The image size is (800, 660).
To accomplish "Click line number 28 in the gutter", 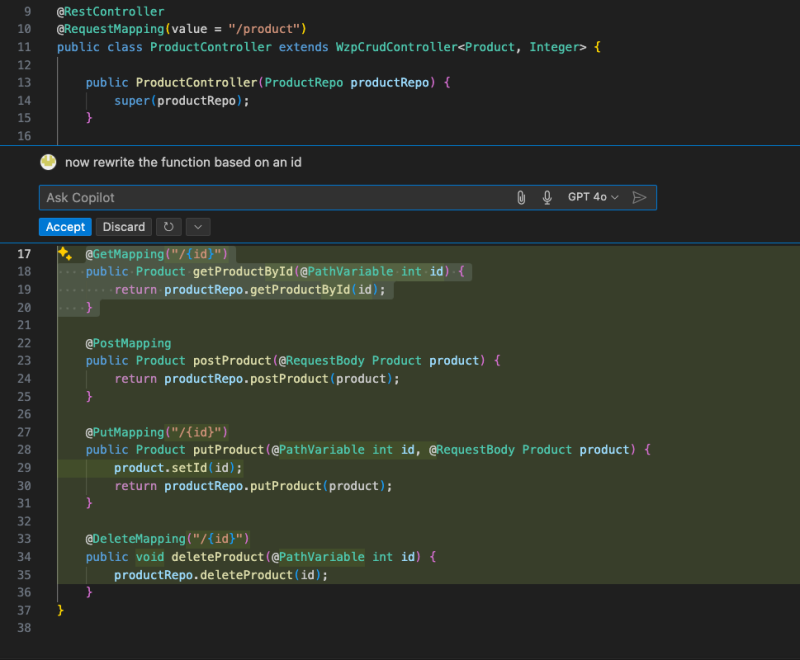I will [25, 450].
